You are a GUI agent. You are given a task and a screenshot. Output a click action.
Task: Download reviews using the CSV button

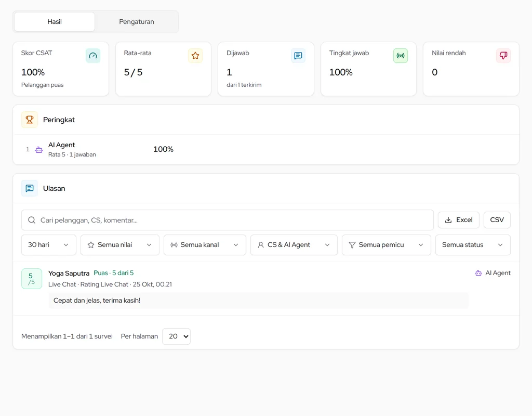[497, 220]
